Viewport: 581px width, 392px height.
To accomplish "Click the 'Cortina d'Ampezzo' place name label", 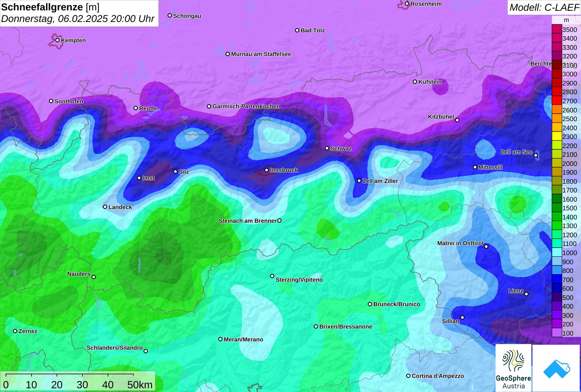I will coord(438,376).
